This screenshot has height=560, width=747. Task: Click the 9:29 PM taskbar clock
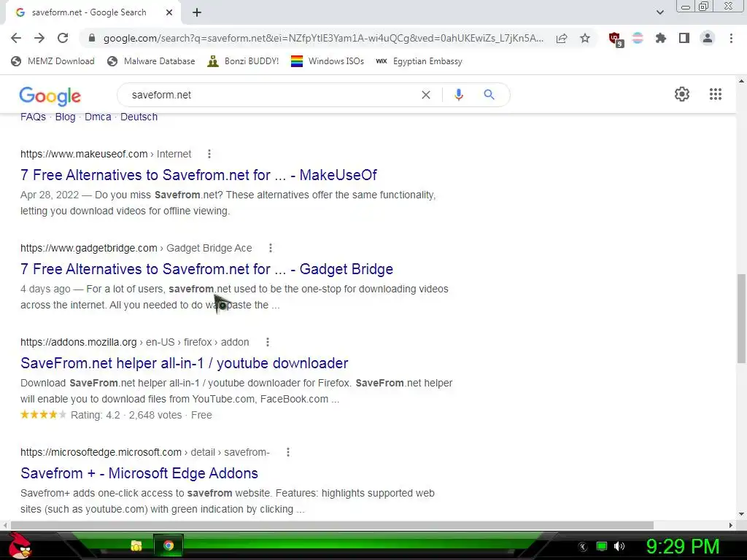682,546
